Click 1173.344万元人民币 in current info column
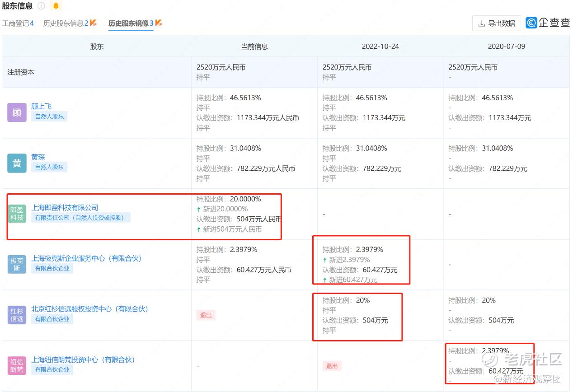 point(268,118)
